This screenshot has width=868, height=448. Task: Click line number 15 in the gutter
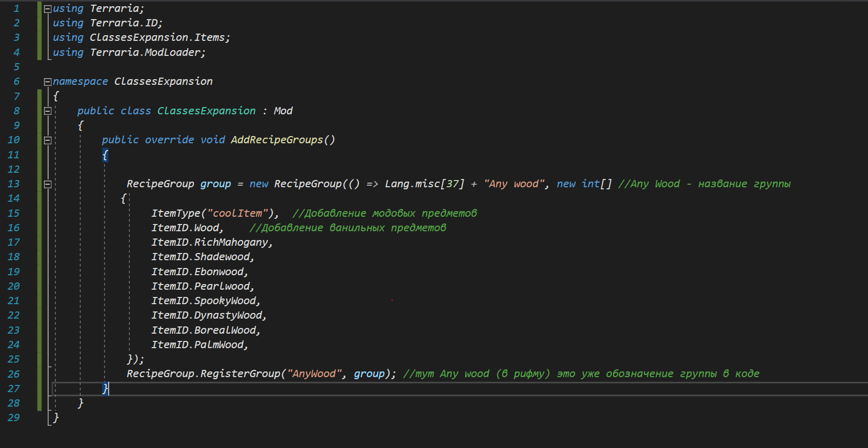tap(14, 213)
